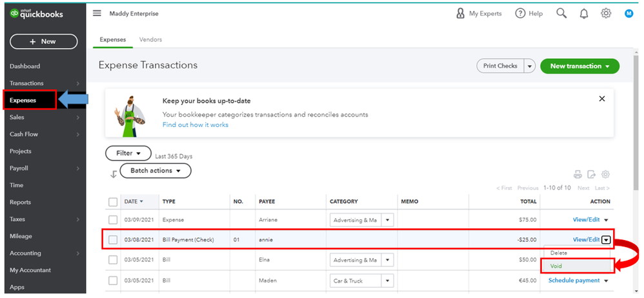Click the -$25.00 total cell
The height and width of the screenshot is (298, 644).
click(x=527, y=240)
